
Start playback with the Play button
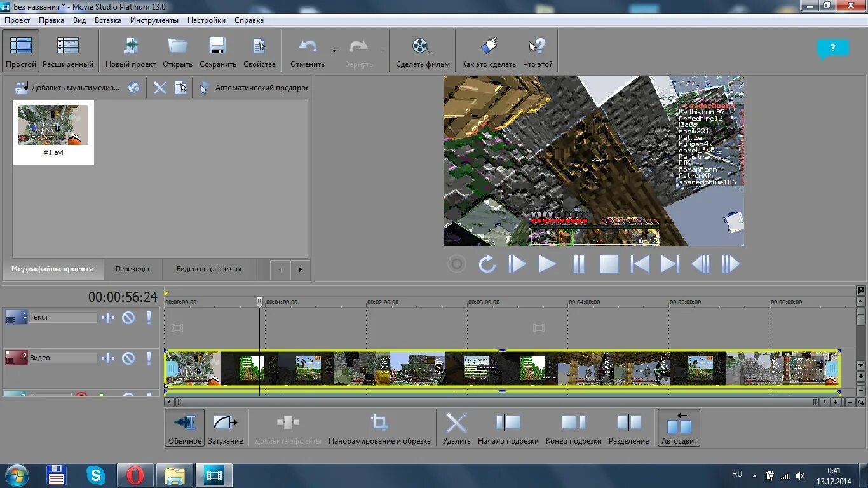tap(548, 264)
